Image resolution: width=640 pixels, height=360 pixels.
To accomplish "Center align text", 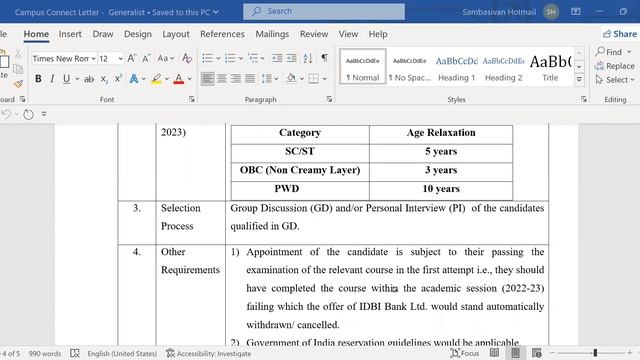I will (222, 78).
